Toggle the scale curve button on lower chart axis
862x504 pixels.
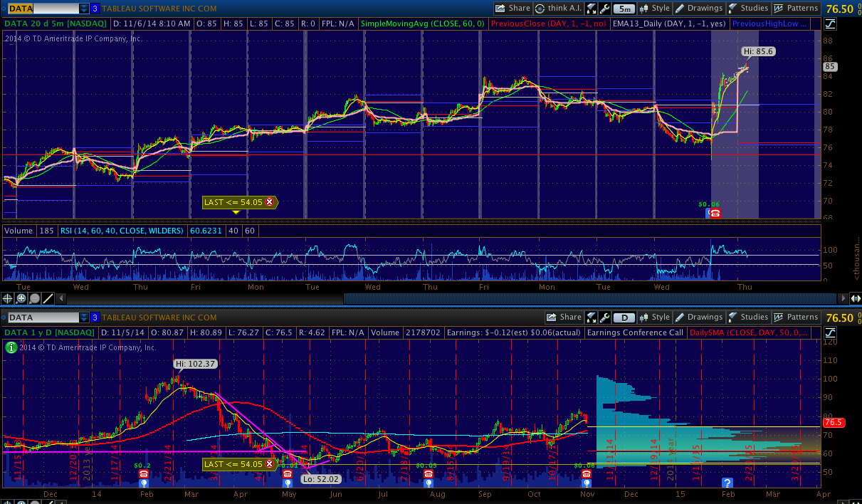pos(830,332)
